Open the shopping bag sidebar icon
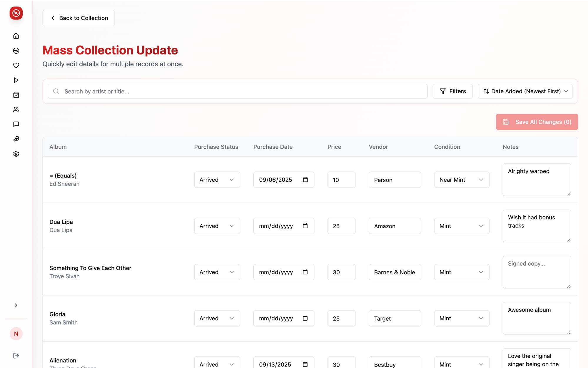Image resolution: width=588 pixels, height=368 pixels. pos(16,95)
